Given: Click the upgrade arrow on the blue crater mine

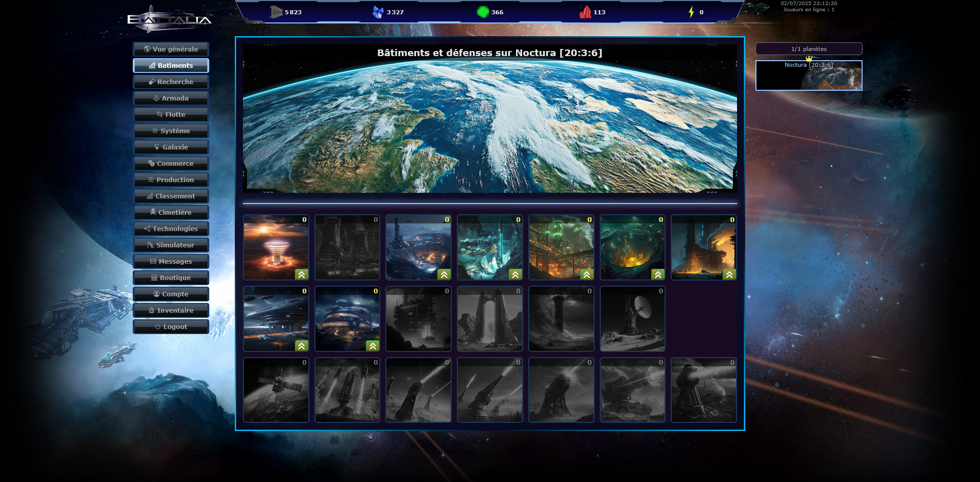Looking at the screenshot, I should click(444, 274).
